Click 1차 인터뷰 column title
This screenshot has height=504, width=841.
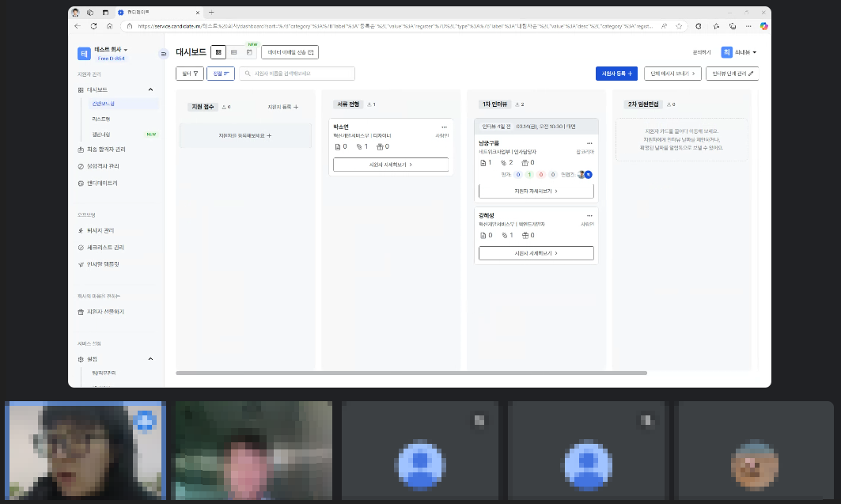point(494,104)
